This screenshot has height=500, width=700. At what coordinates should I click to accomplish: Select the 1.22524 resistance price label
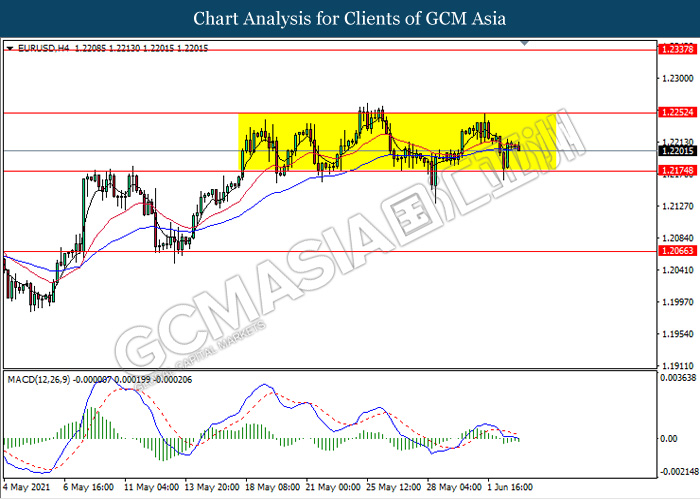[x=677, y=112]
